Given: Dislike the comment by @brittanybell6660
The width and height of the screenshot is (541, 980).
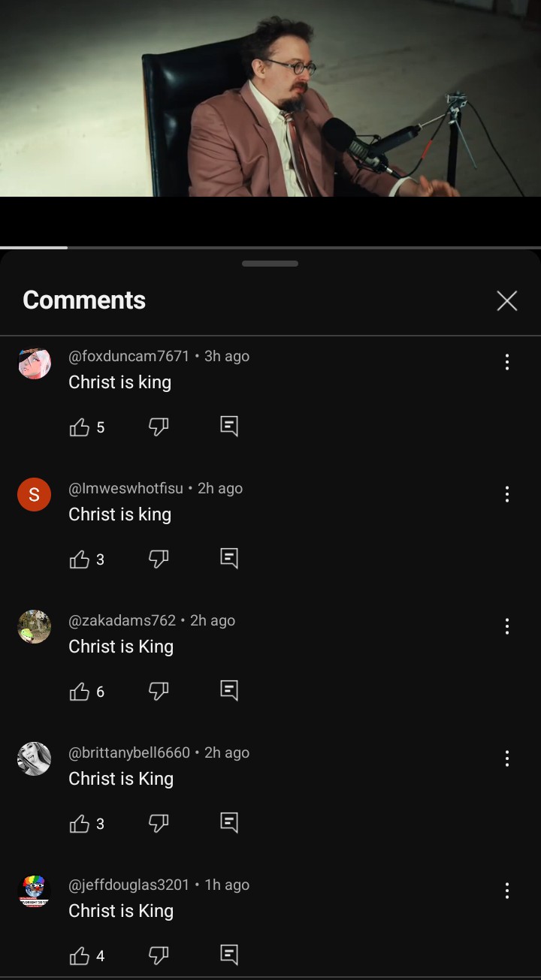Looking at the screenshot, I should pos(159,824).
